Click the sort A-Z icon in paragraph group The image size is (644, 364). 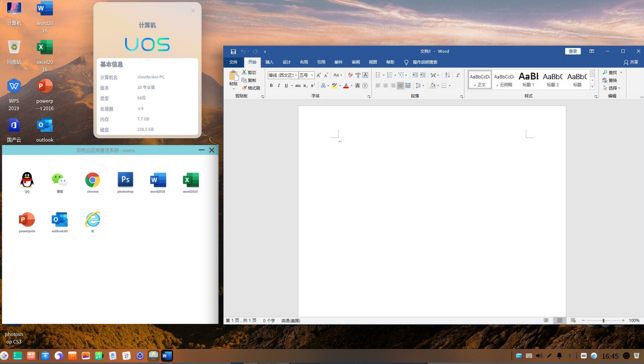[447, 75]
